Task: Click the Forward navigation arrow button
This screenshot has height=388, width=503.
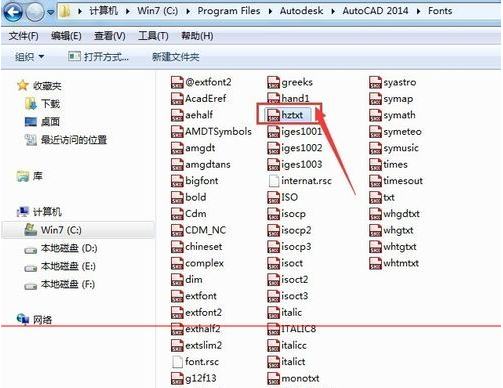Action: pos(35,12)
